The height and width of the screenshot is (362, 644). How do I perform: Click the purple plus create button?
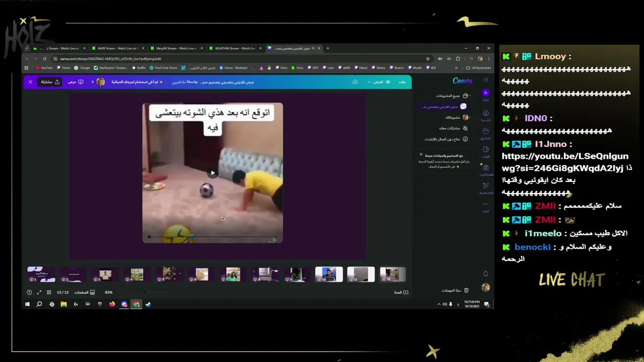click(x=486, y=93)
